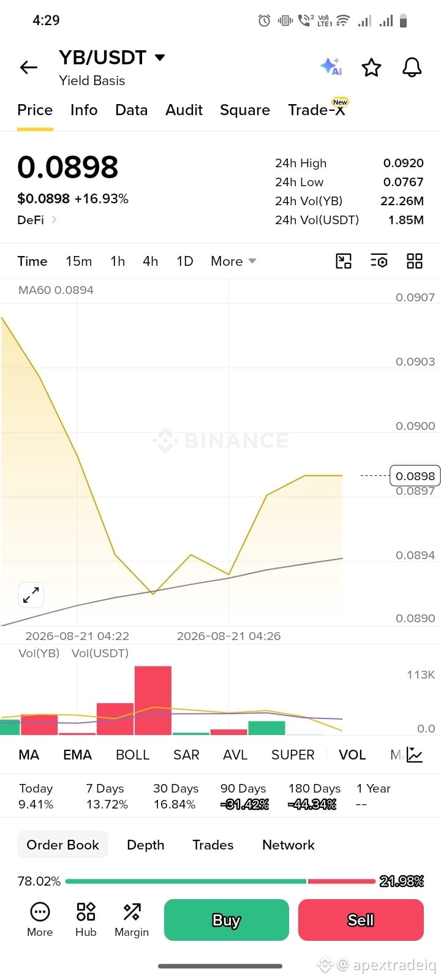Expand chart to fullscreen
This screenshot has width=441, height=980.
click(31, 595)
